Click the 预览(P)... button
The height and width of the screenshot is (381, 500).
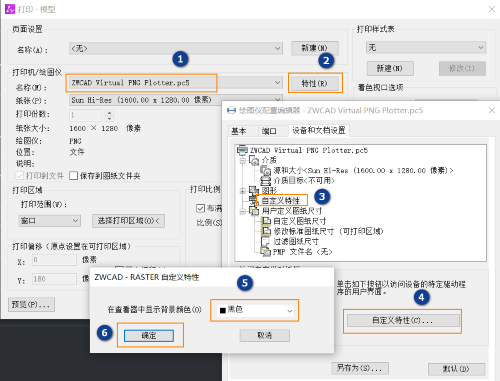click(x=31, y=304)
